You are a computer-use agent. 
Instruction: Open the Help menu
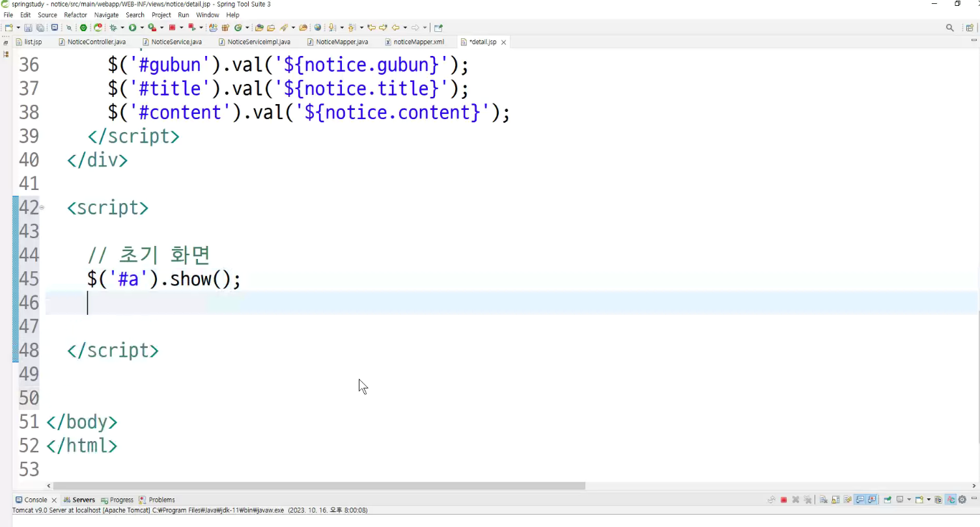point(233,15)
